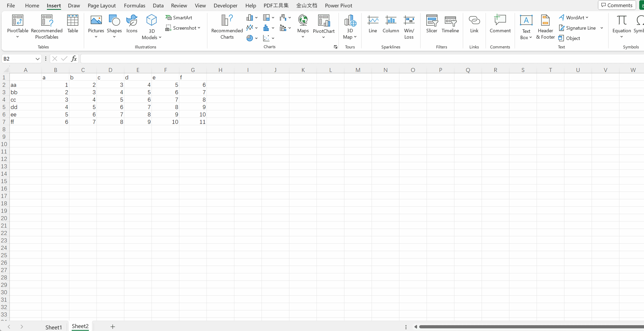Insert a PivotTable
The width and height of the screenshot is (644, 331).
click(x=17, y=26)
